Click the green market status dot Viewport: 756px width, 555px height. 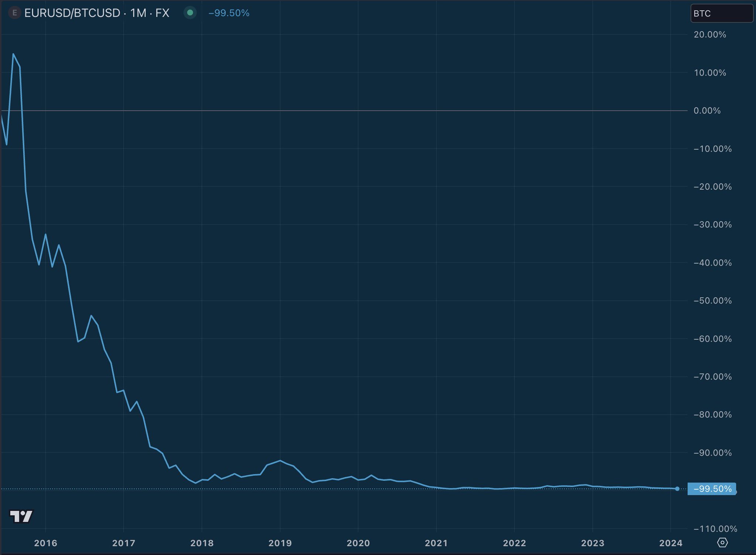pos(190,13)
